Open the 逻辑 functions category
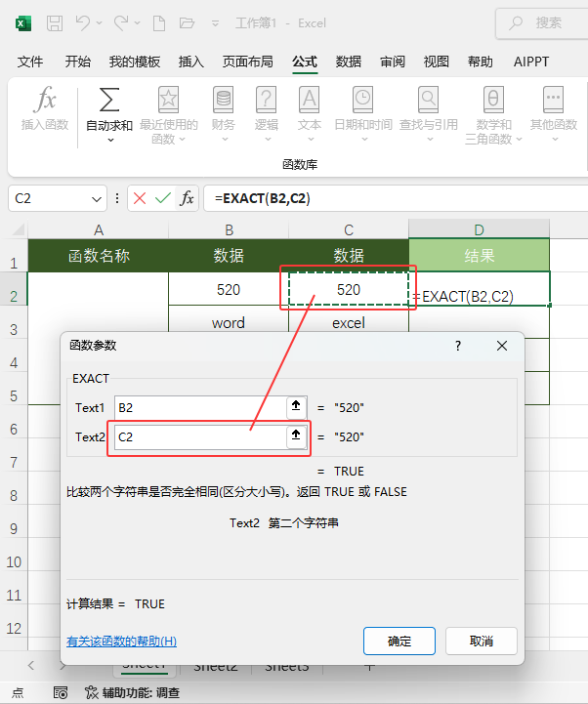 pyautogui.click(x=267, y=114)
